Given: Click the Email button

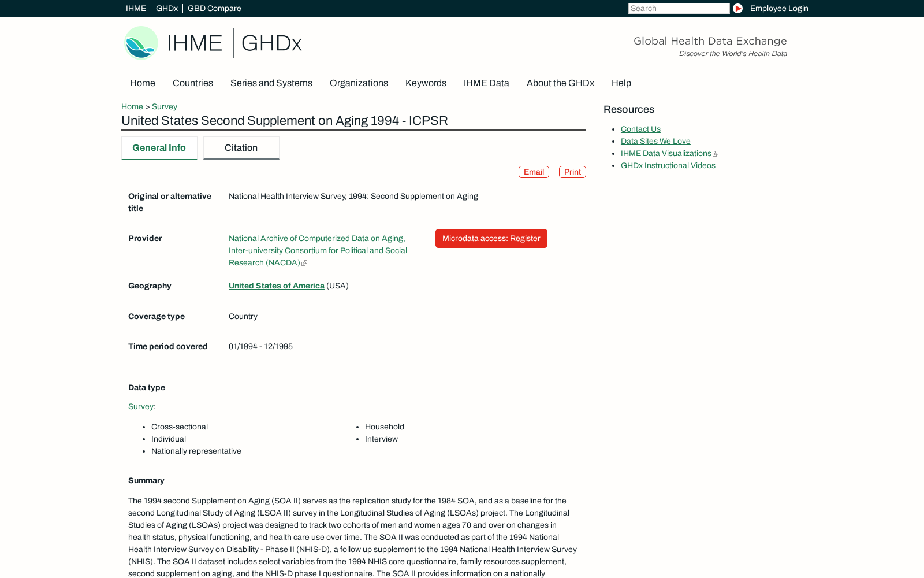Looking at the screenshot, I should pyautogui.click(x=534, y=172).
